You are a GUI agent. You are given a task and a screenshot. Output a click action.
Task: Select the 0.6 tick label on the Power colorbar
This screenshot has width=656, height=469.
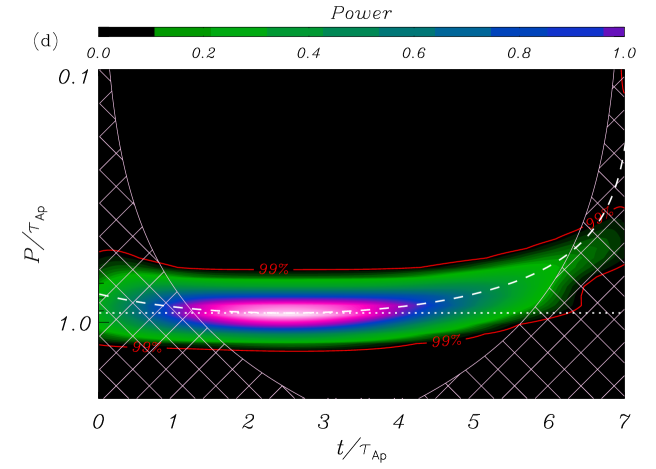(414, 53)
